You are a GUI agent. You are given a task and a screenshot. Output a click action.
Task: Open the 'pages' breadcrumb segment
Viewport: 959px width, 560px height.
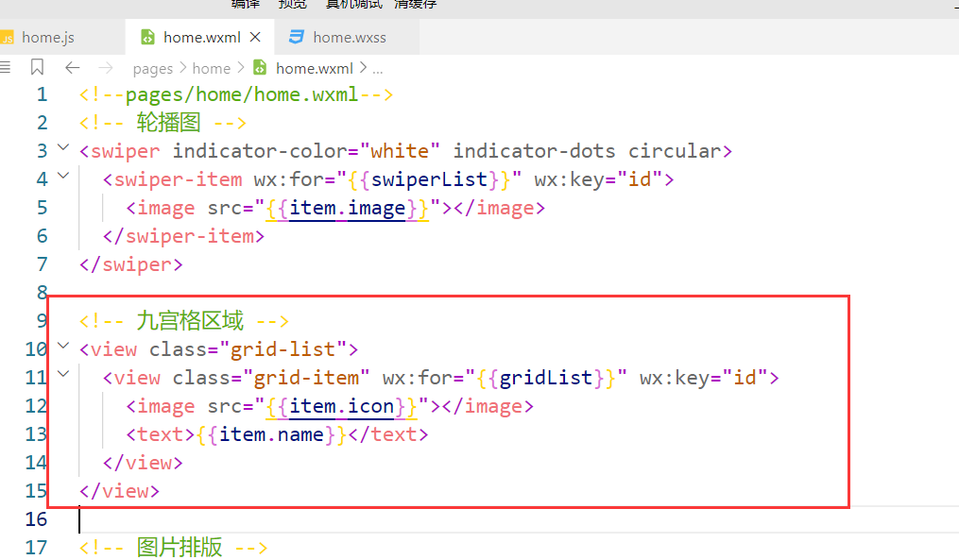click(153, 69)
